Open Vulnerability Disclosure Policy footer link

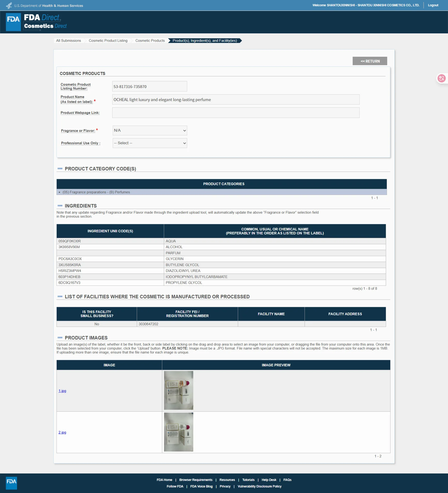260,487
